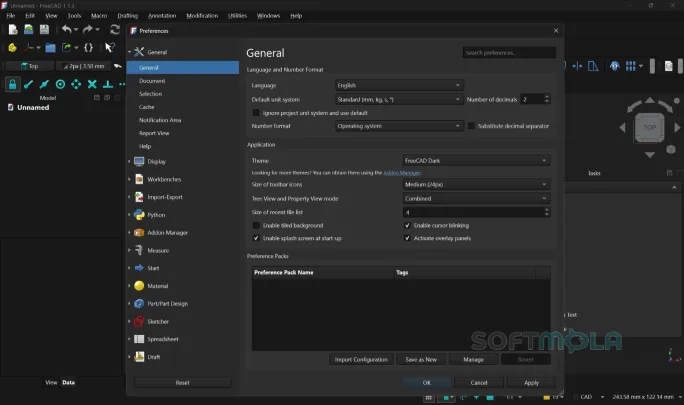Click the Reset button

point(182,383)
